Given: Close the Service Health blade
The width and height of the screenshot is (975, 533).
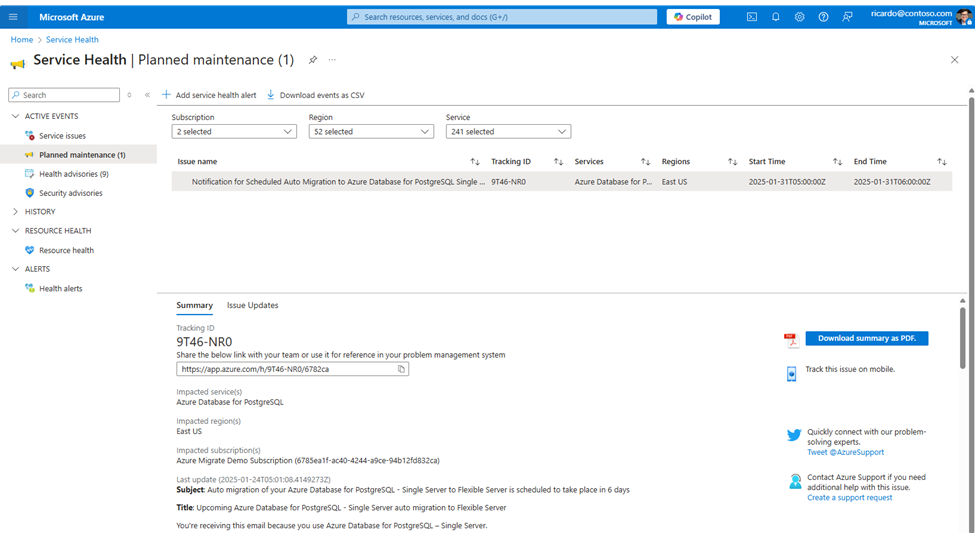Looking at the screenshot, I should pos(954,60).
